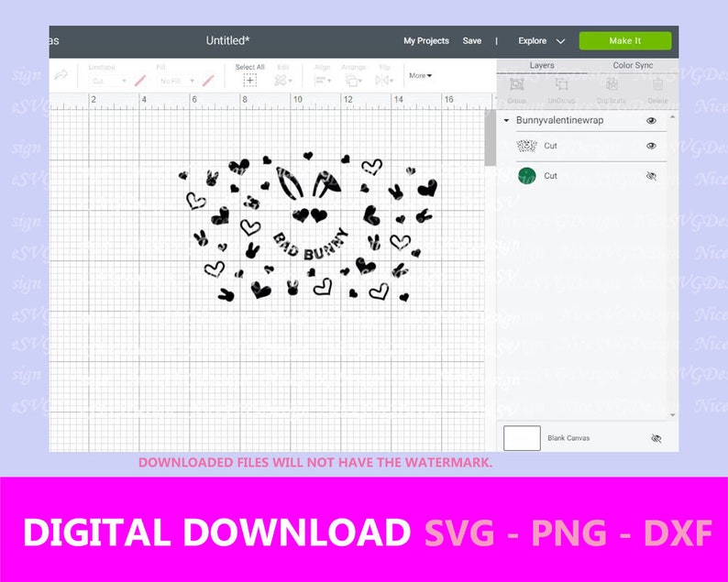Select the BAD BUNNY text on canvas
This screenshot has height=582, width=728.
pos(310,245)
